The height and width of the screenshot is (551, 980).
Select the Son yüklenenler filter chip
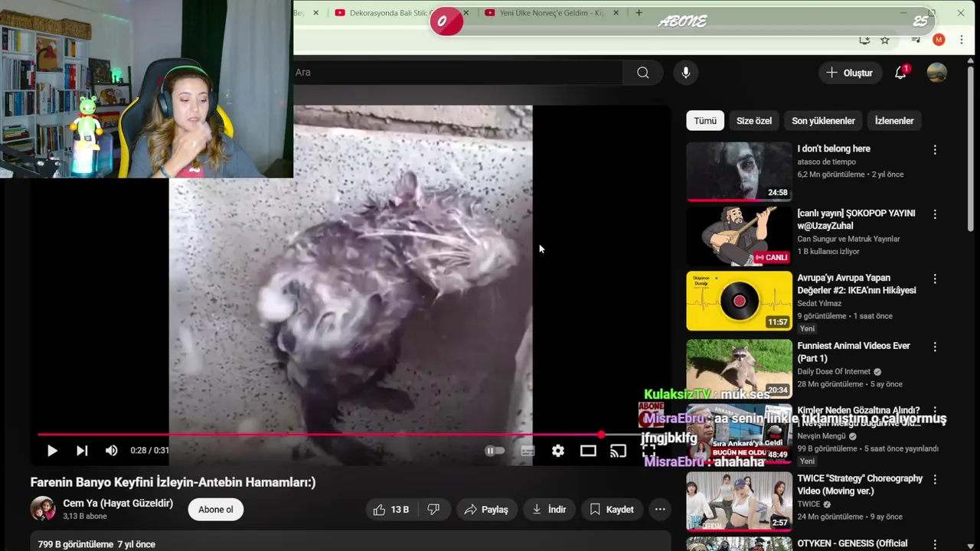coord(823,121)
